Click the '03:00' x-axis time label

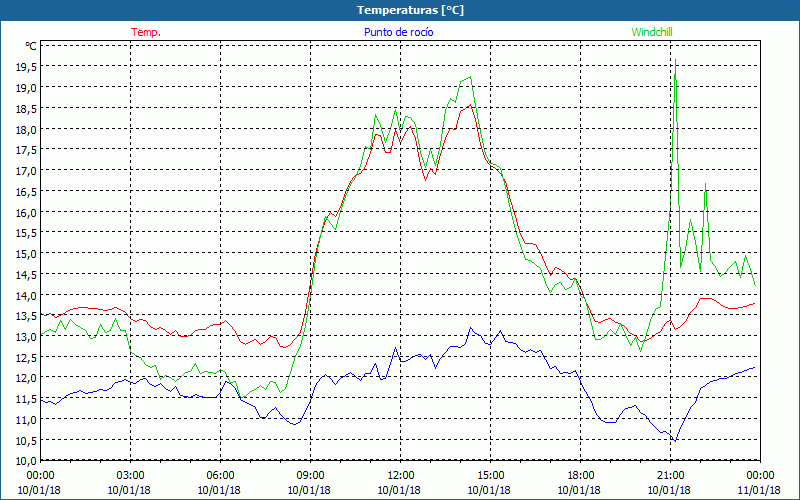point(131,476)
